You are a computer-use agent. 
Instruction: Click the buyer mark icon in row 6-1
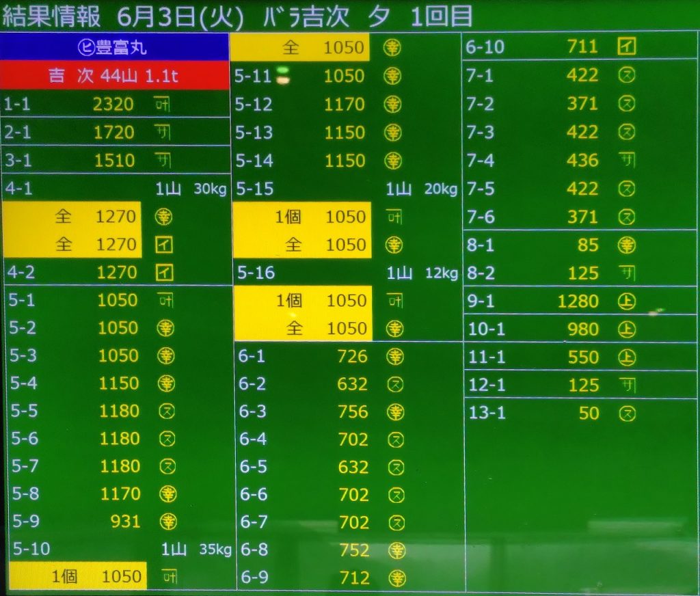coord(395,356)
